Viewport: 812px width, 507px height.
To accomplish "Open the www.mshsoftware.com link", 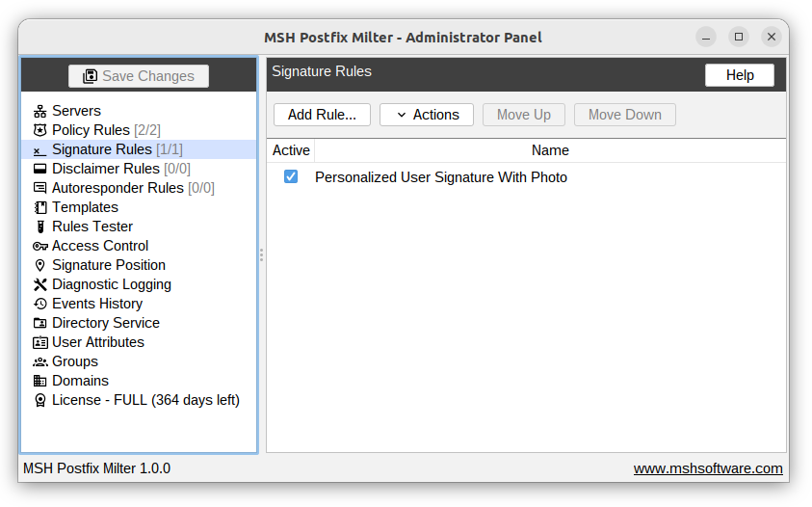I will click(708, 468).
